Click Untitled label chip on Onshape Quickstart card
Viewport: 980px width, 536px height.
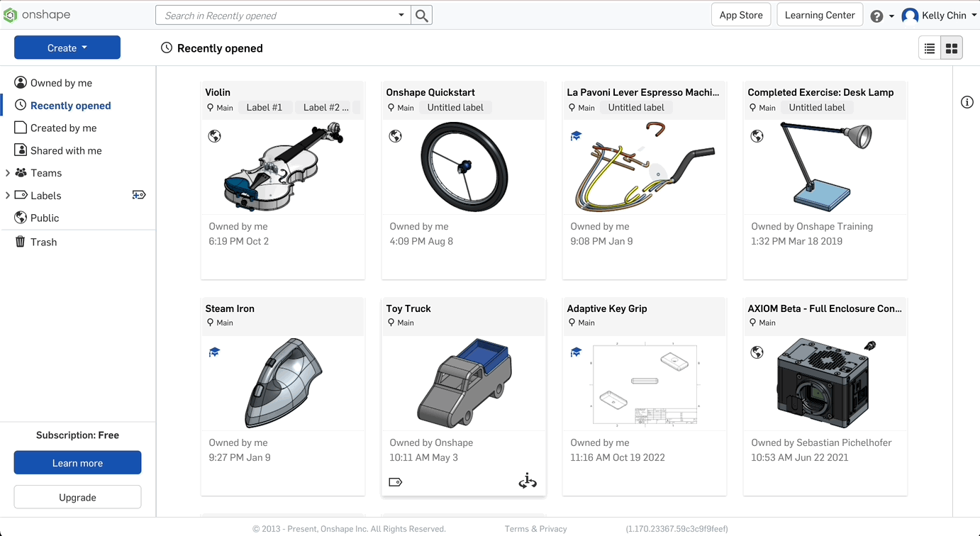point(455,108)
